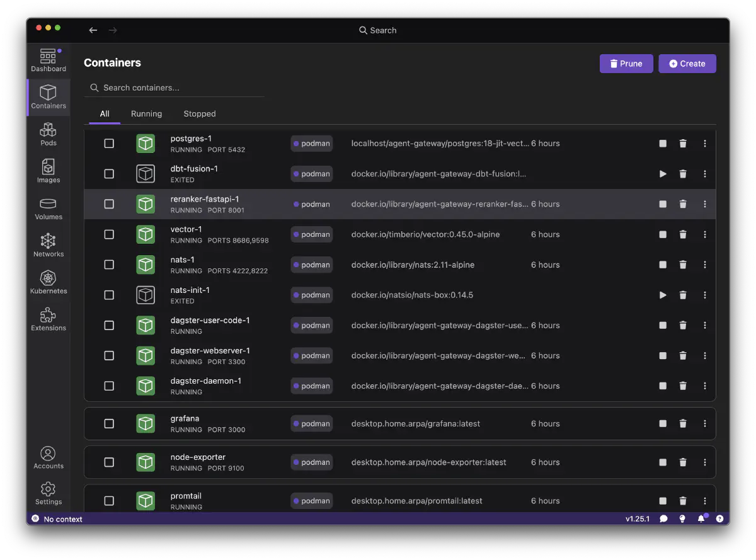Viewport: 756px width, 560px height.
Task: Switch to the Running tab
Action: [x=146, y=114]
